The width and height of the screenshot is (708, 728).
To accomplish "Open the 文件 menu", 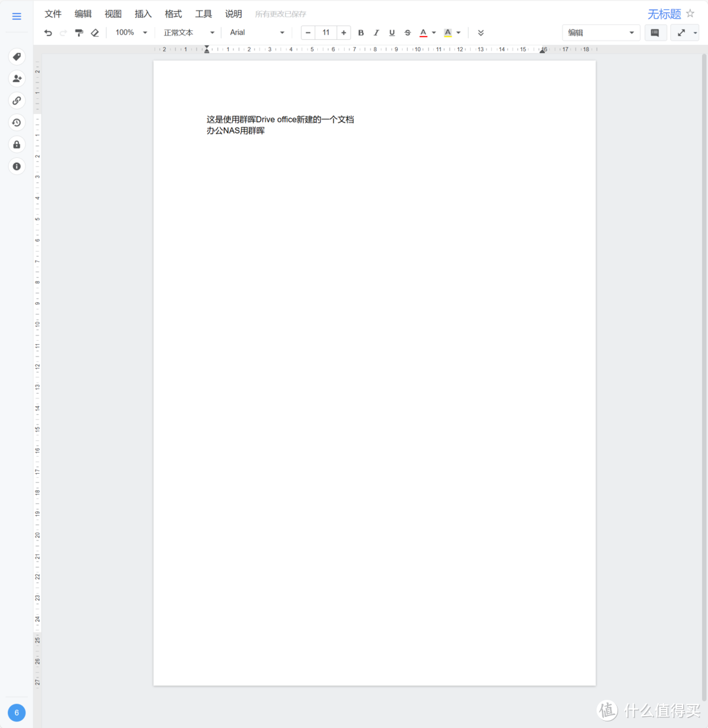I will point(53,14).
